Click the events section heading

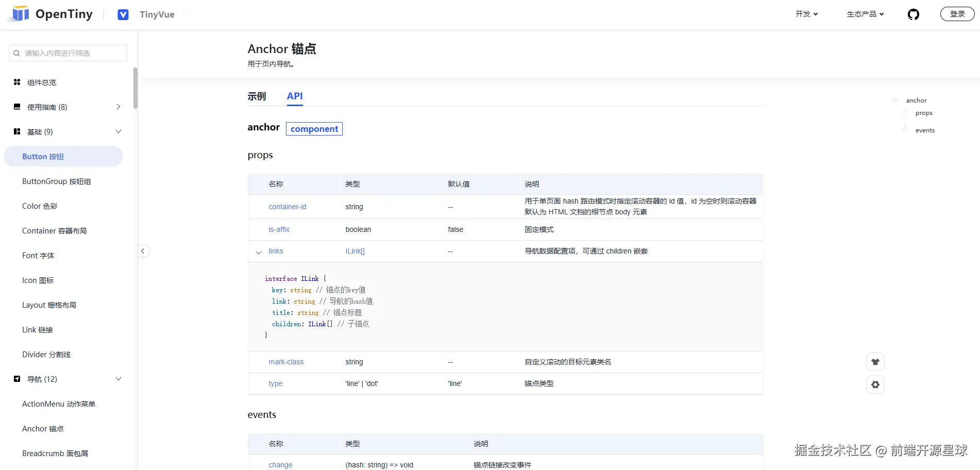pyautogui.click(x=262, y=415)
